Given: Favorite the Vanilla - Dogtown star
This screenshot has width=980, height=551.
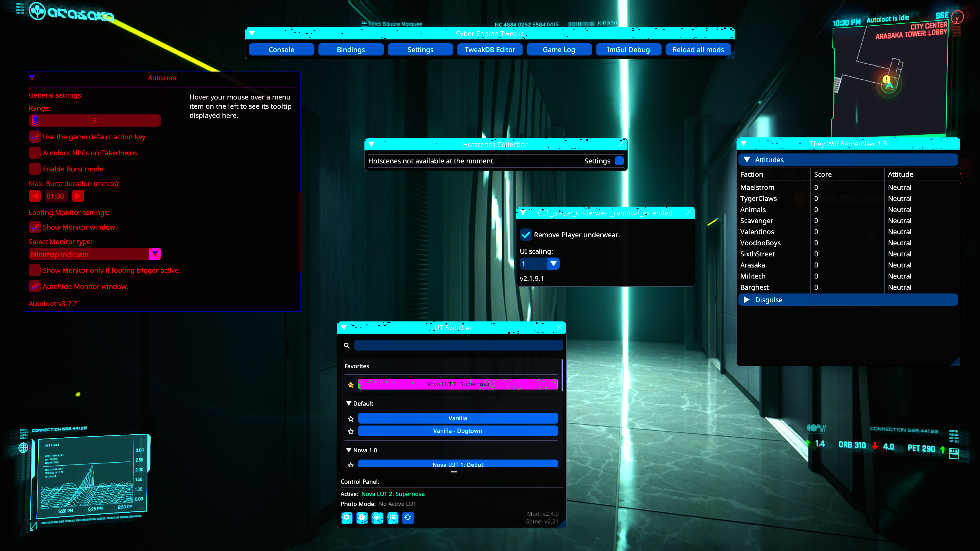Looking at the screenshot, I should coord(350,431).
